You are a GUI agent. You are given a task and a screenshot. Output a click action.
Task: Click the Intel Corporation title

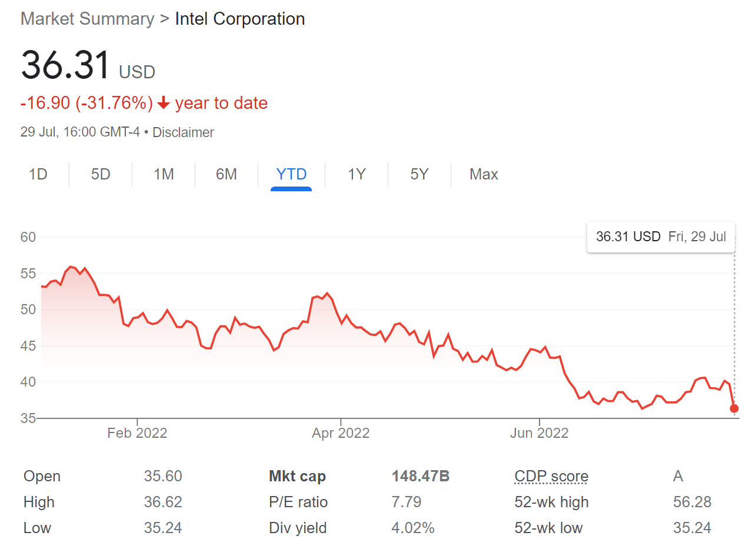coord(240,19)
